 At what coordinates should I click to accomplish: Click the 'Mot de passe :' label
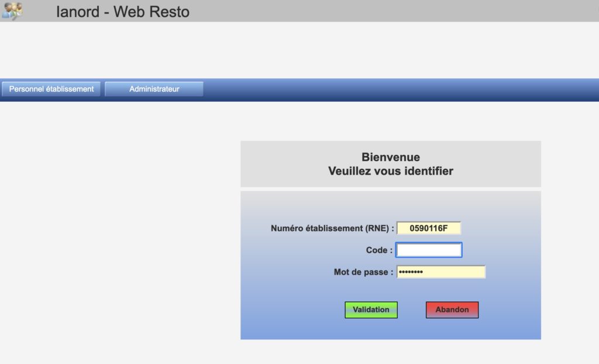[x=363, y=272]
